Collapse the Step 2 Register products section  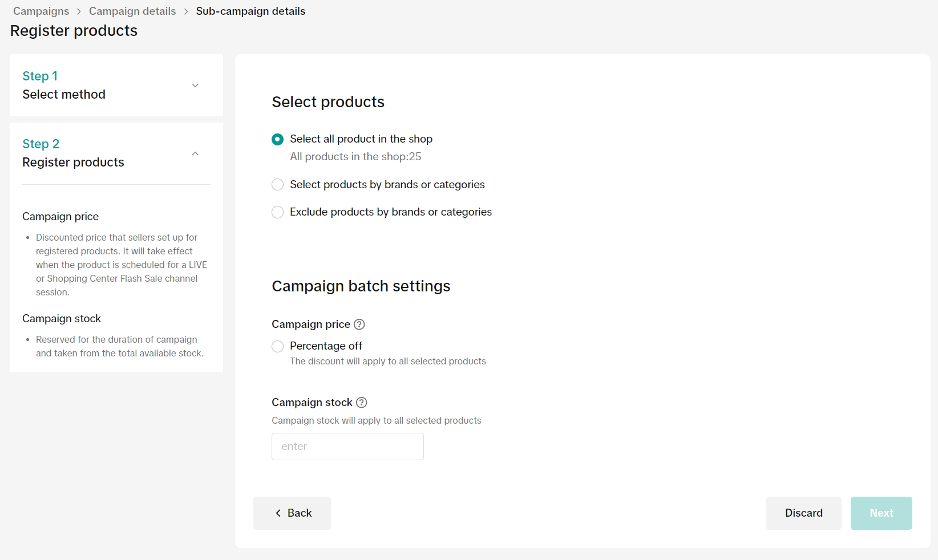[195, 153]
